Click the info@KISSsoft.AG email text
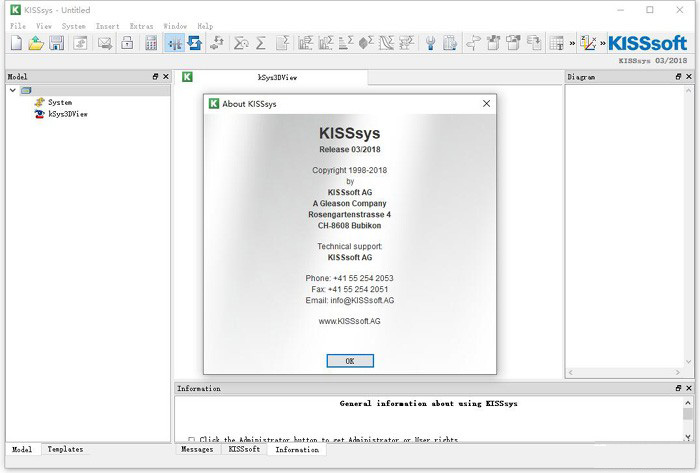 click(x=362, y=300)
